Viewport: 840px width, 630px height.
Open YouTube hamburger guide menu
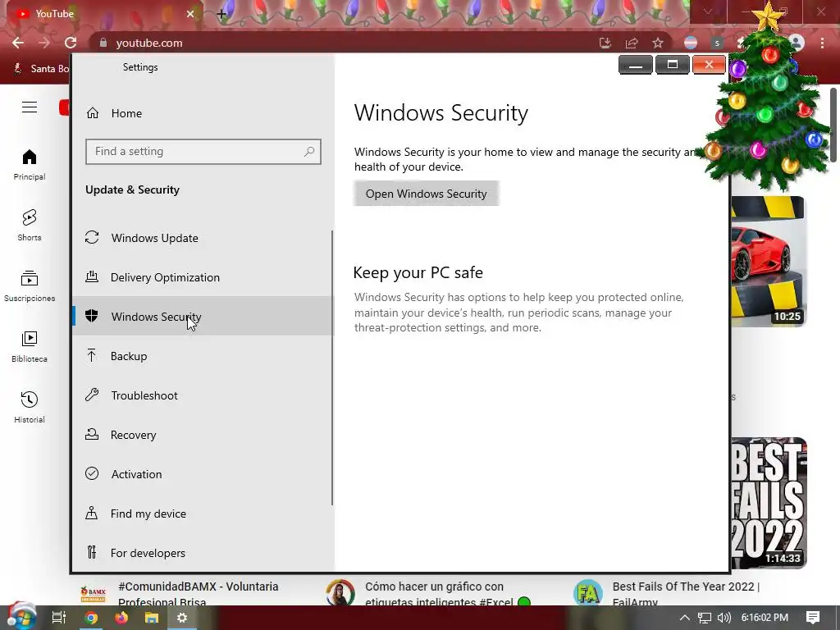(30, 107)
